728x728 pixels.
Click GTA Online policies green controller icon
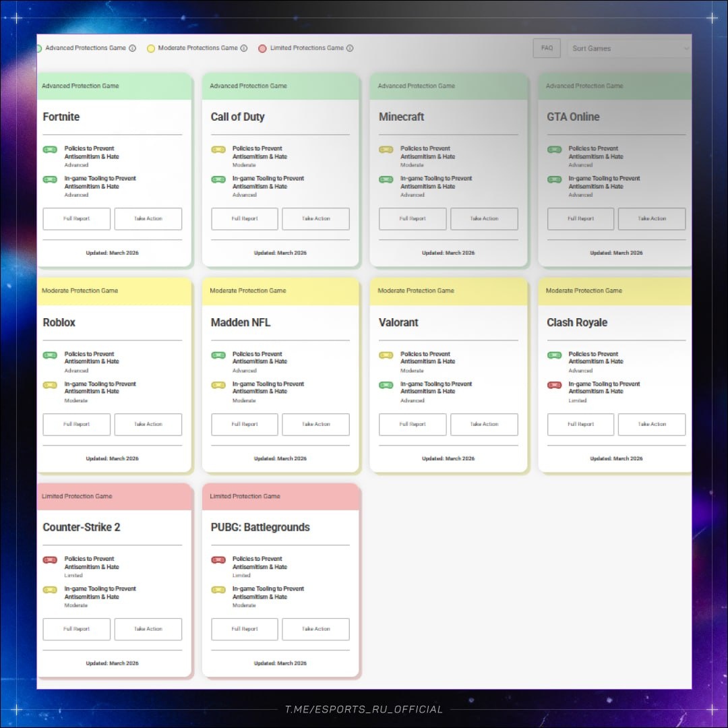click(x=554, y=150)
